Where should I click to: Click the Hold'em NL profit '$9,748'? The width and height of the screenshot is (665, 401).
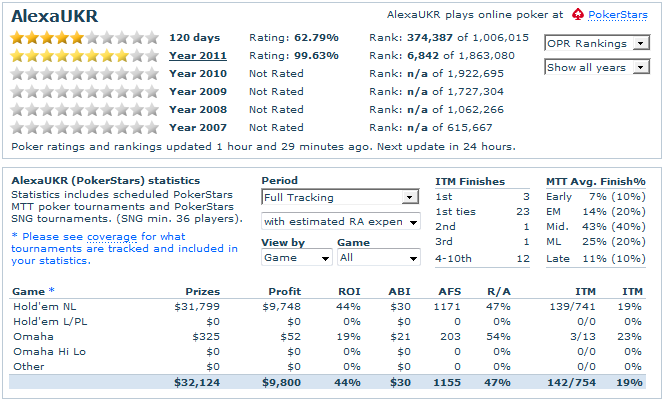coord(282,307)
